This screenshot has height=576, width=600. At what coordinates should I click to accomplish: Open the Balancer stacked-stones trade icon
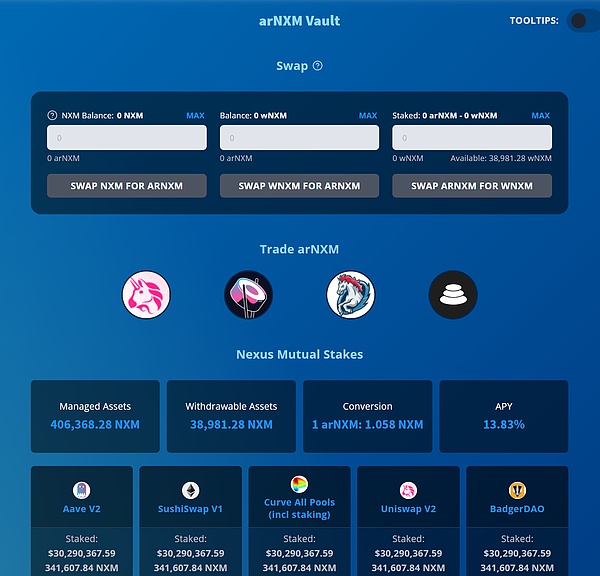click(x=453, y=295)
